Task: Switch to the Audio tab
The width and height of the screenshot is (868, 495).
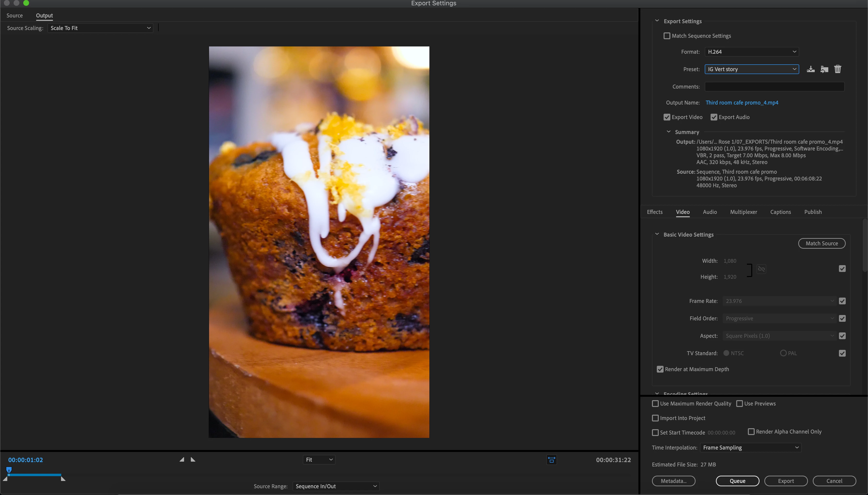Action: click(709, 212)
